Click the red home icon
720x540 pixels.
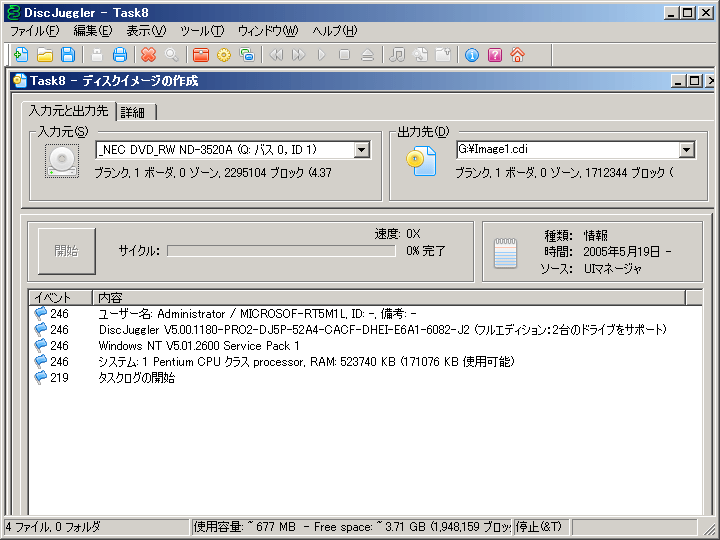[518, 55]
